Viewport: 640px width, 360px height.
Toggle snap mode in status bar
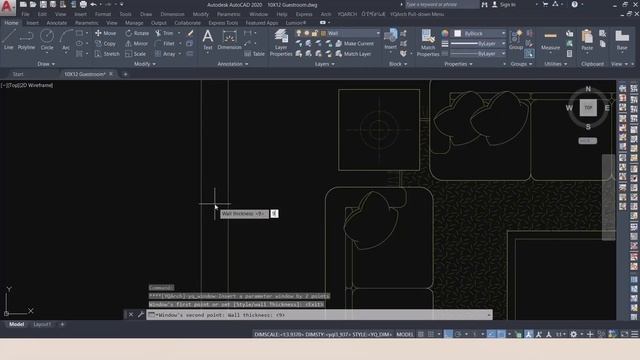click(x=431, y=334)
